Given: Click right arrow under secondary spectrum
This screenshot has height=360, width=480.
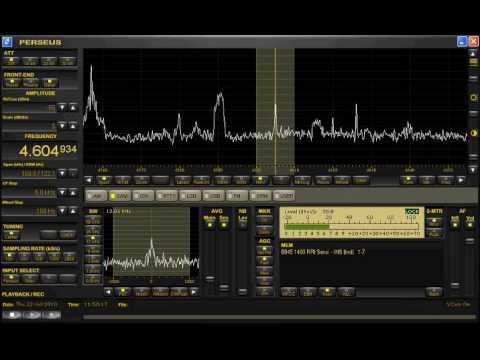Looking at the screenshot, I should [194, 292].
